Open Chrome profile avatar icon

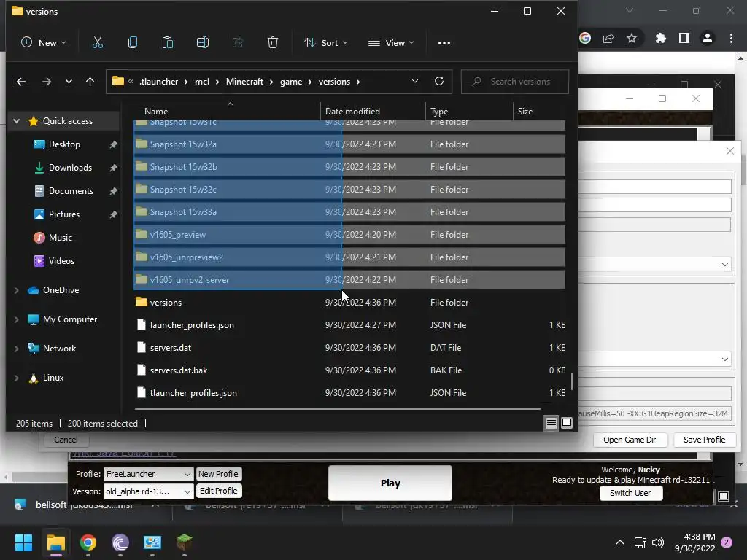[x=708, y=38]
